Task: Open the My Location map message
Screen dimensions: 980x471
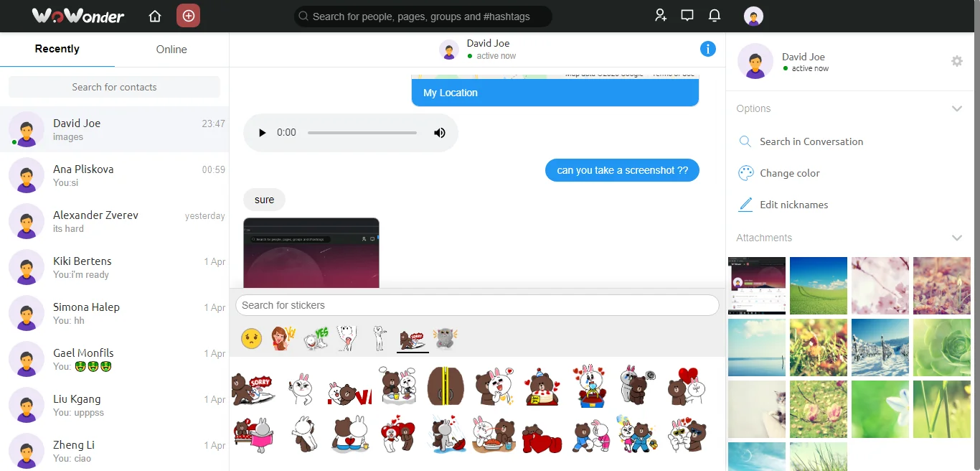Action: [x=555, y=90]
